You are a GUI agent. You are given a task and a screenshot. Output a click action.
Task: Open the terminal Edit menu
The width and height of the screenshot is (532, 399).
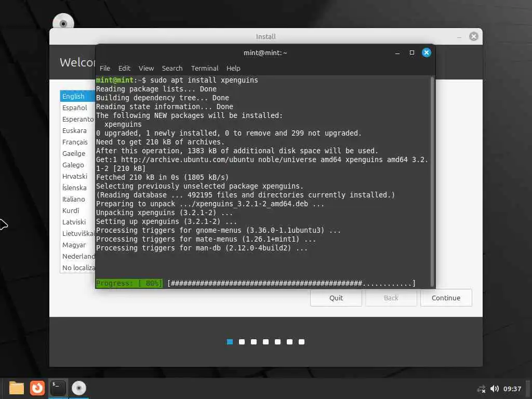click(x=124, y=68)
